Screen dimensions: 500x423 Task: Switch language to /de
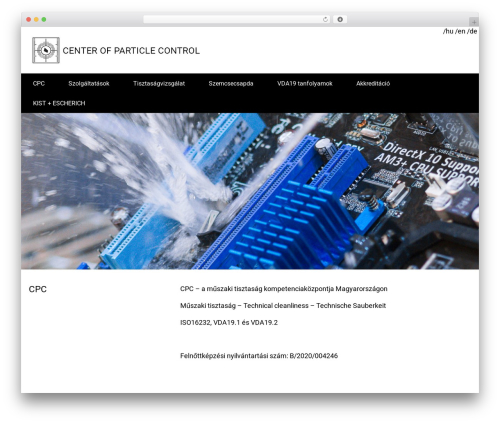coord(472,31)
